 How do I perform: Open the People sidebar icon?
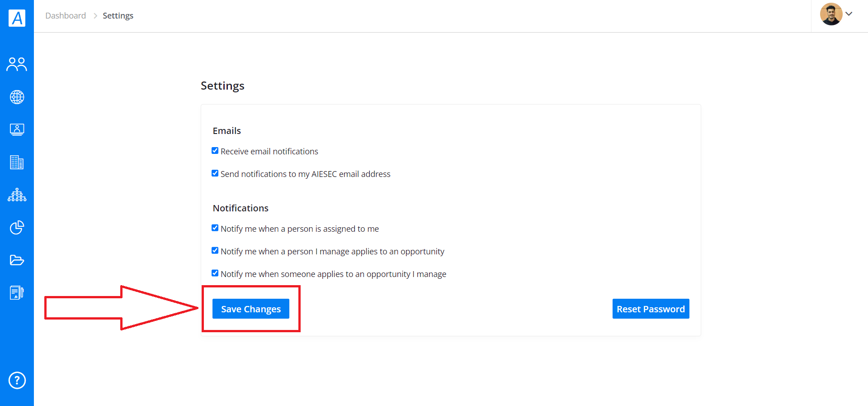click(17, 64)
